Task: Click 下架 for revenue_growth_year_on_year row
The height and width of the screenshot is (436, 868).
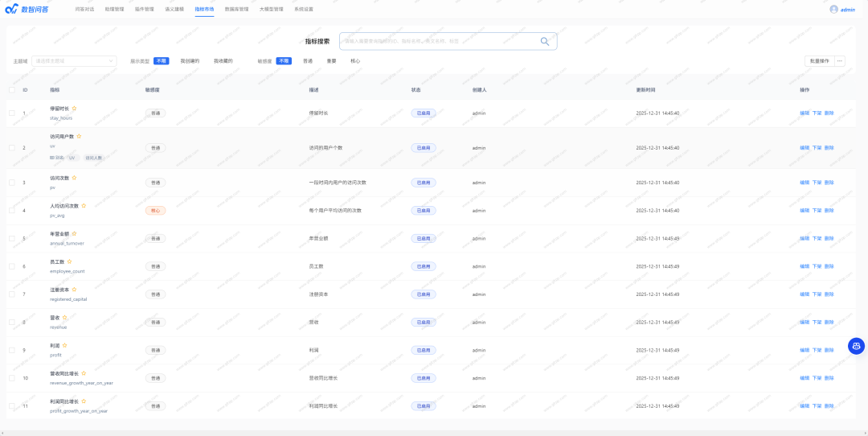Action: tap(817, 378)
